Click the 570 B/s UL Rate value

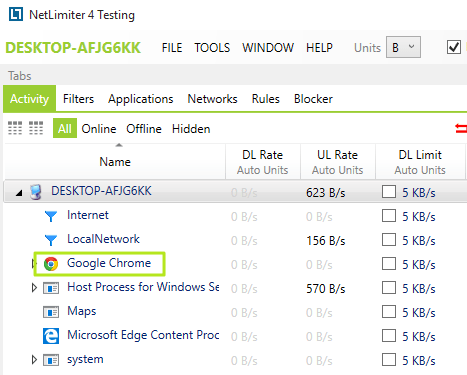click(x=326, y=289)
